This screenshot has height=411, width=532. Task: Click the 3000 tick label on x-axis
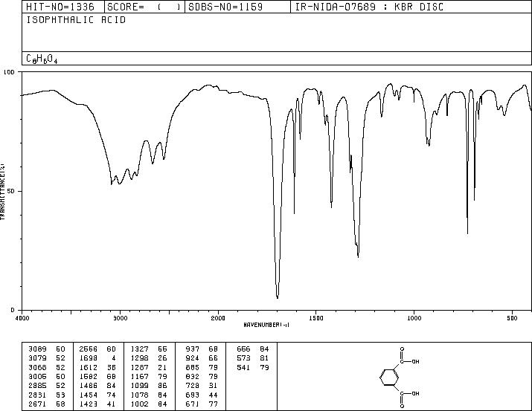[121, 318]
